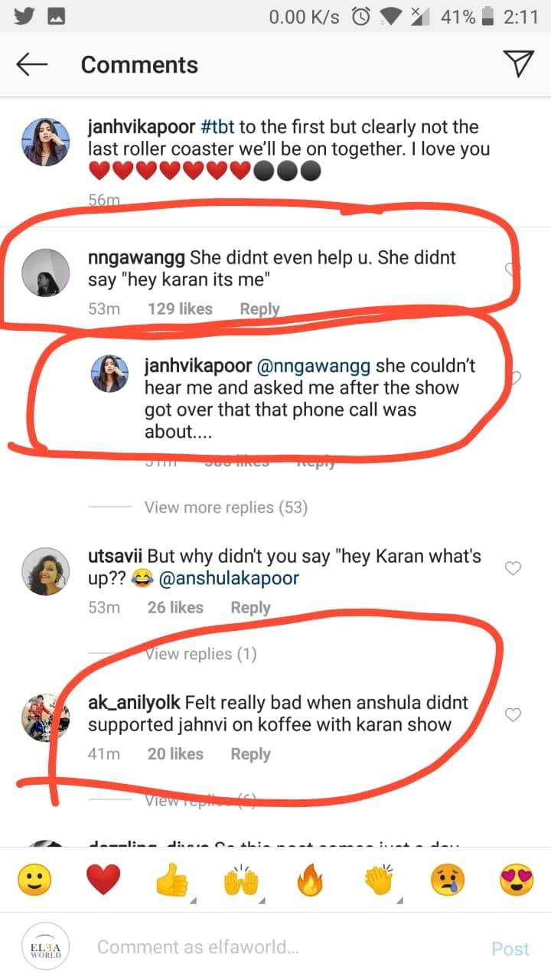Insert the raised hands emoji

(240, 882)
